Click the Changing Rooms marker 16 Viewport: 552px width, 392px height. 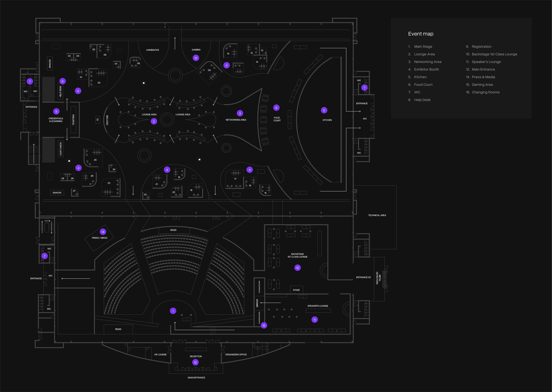point(264,325)
